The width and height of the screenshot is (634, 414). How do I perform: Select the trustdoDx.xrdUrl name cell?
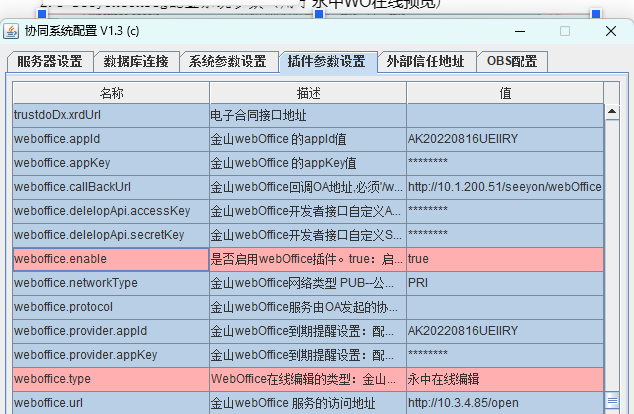click(x=111, y=116)
